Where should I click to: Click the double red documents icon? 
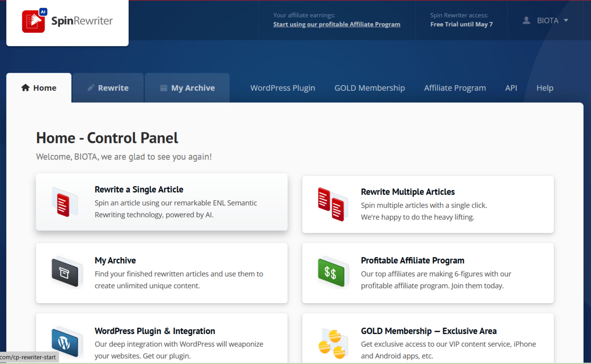click(332, 204)
